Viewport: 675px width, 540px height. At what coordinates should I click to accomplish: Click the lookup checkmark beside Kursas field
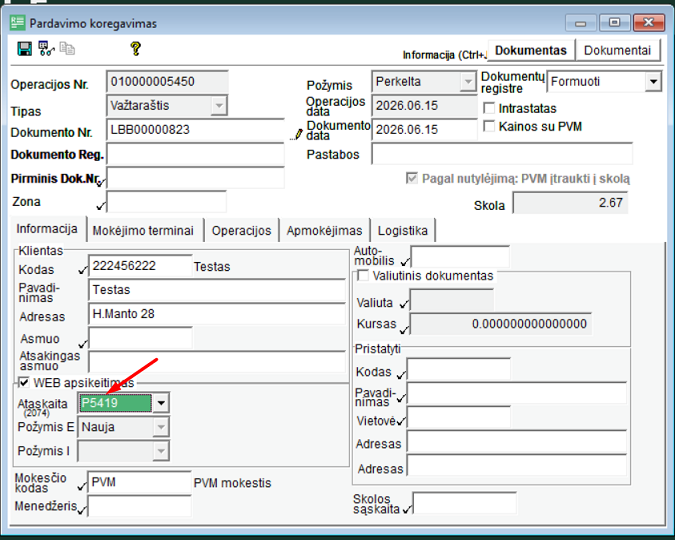click(404, 330)
